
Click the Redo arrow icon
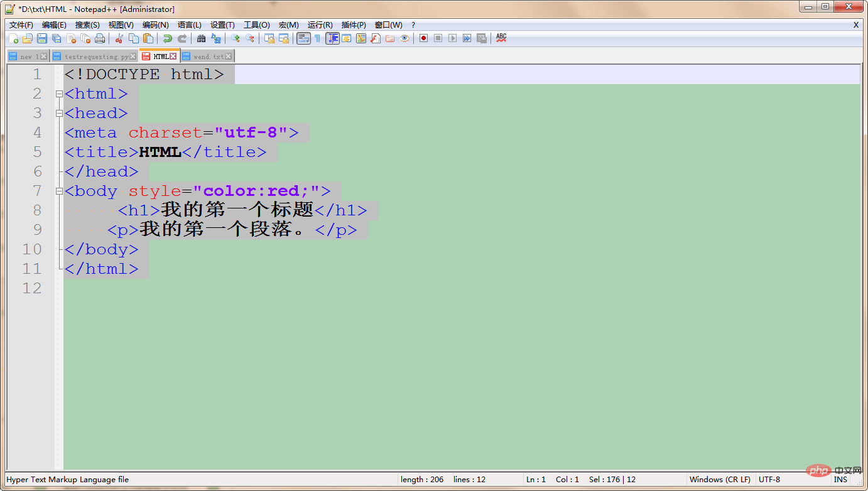(x=182, y=38)
